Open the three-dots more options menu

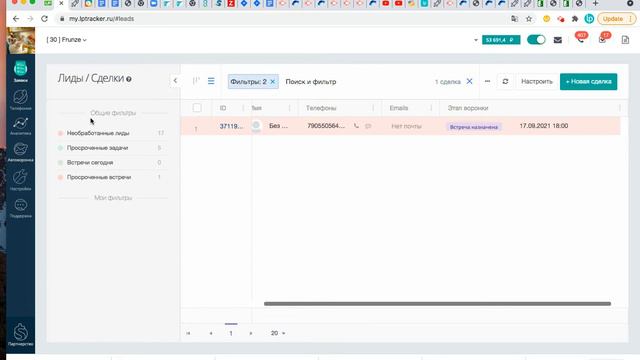click(x=487, y=81)
